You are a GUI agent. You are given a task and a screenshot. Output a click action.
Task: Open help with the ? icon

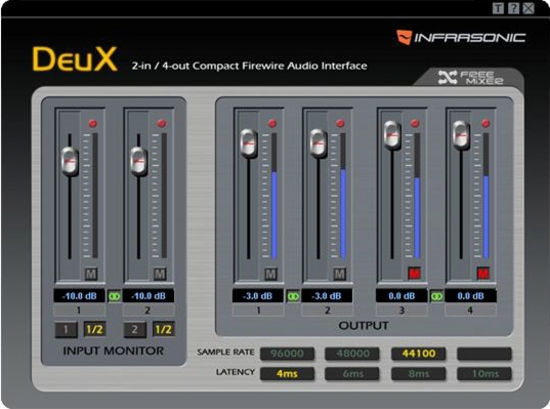[514, 8]
